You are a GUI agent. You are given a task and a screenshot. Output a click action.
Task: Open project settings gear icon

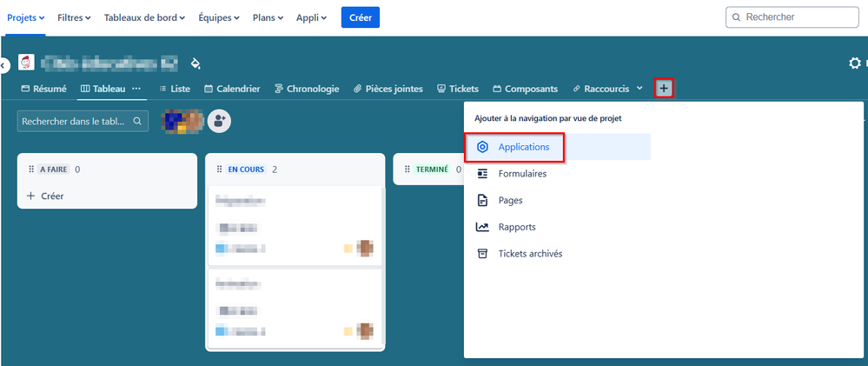855,63
